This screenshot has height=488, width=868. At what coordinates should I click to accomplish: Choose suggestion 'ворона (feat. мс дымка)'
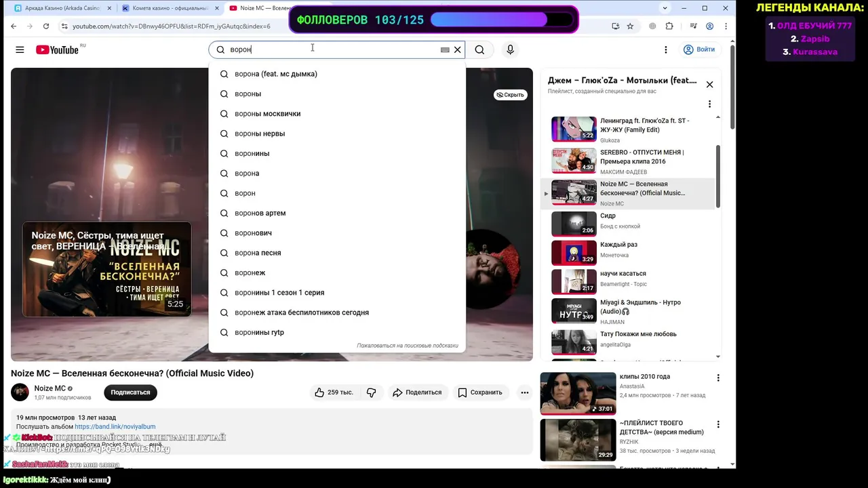point(337,74)
